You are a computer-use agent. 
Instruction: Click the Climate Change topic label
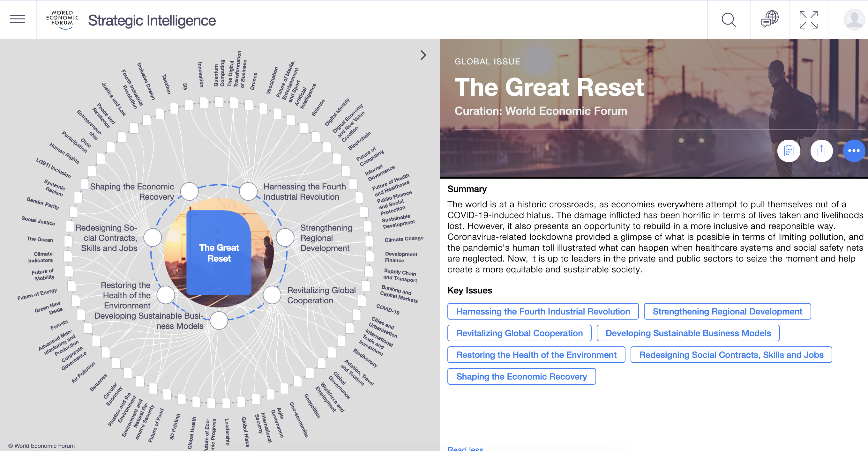404,239
